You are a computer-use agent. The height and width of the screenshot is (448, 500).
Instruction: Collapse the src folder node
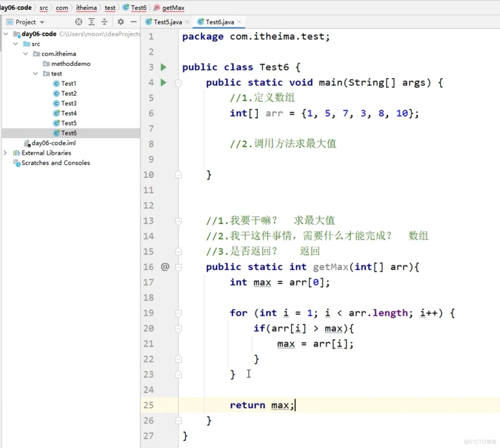coord(16,44)
